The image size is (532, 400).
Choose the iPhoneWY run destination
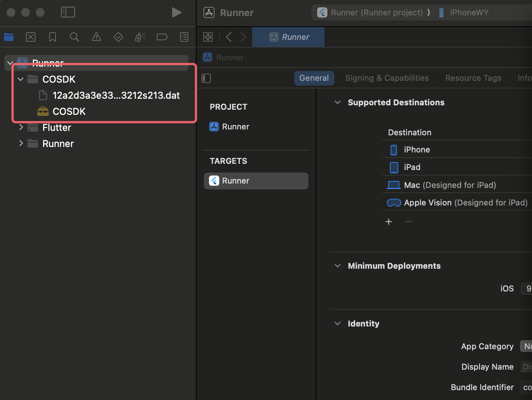pyautogui.click(x=463, y=12)
